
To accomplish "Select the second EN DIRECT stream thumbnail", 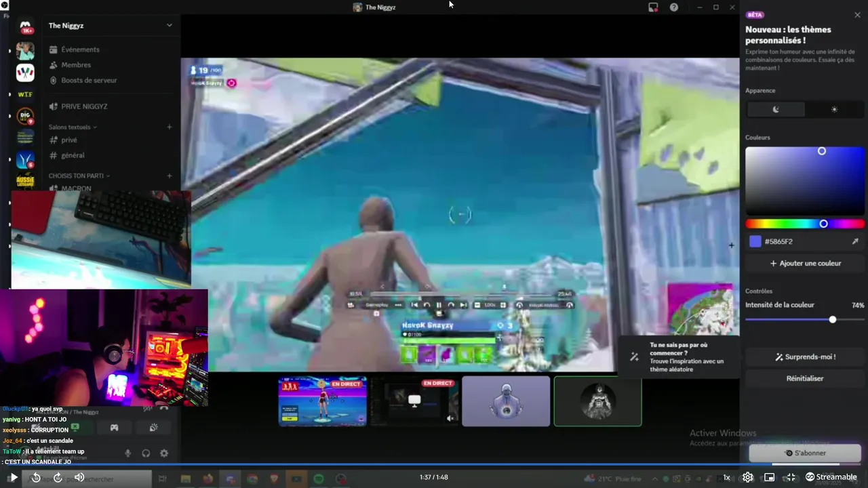I will (x=414, y=401).
